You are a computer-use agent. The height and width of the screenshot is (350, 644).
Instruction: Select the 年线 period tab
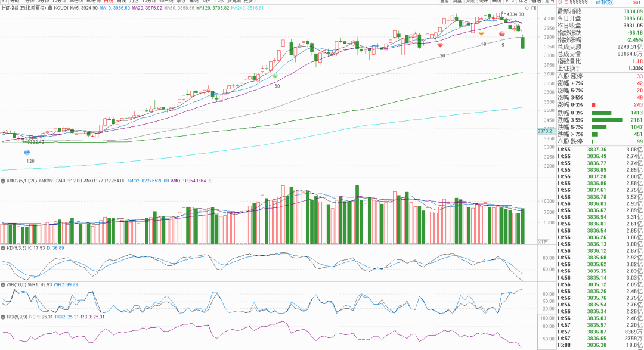(x=194, y=1)
